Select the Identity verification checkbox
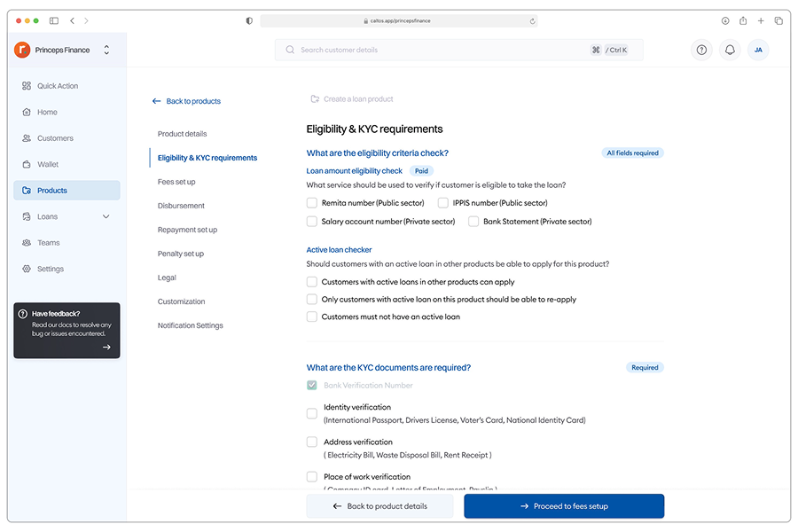 312,413
